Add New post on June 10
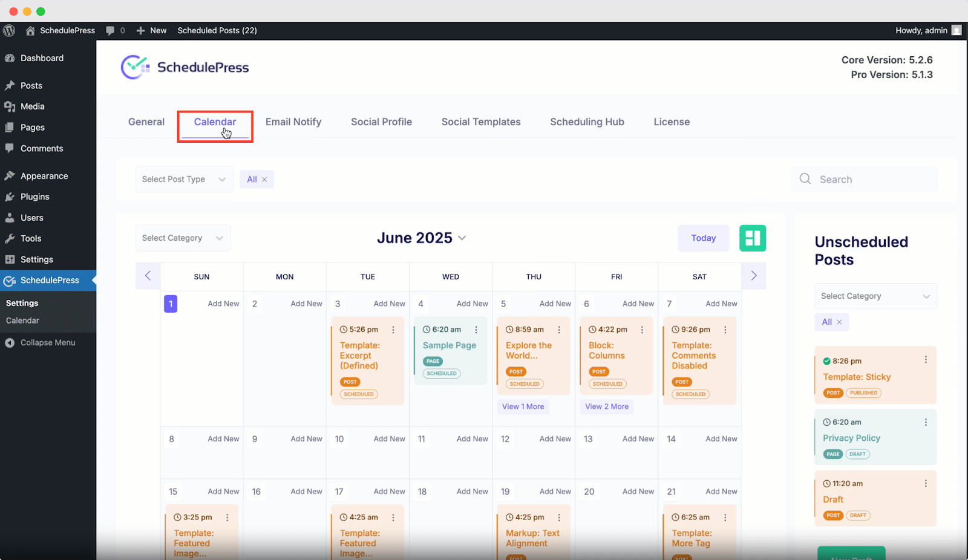Screen dimensions: 968x560 389,439
